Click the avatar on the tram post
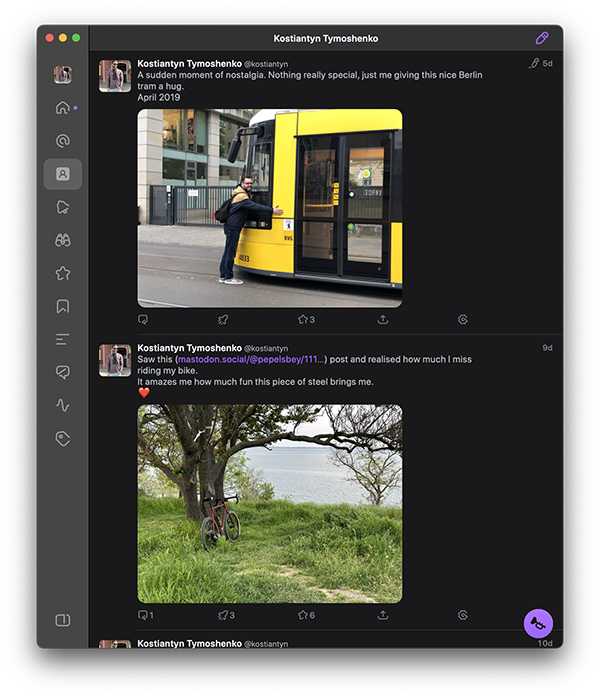 tap(115, 76)
